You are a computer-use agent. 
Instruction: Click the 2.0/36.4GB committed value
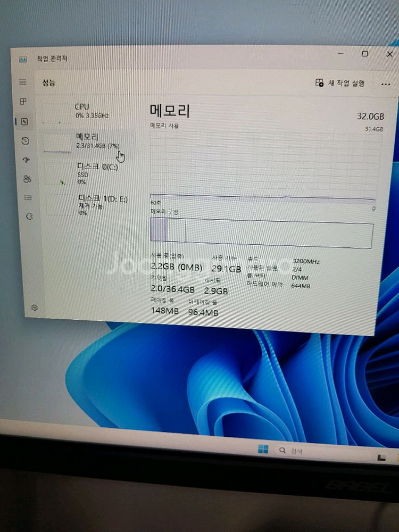coord(173,289)
